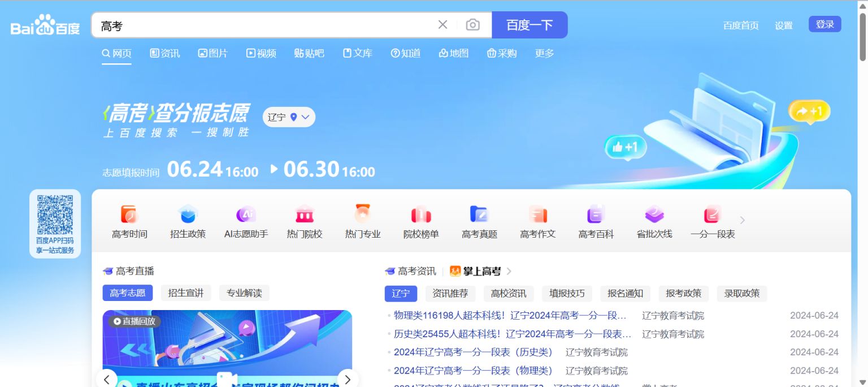
Task: Select the 填报技巧 news tab
Action: pos(567,294)
